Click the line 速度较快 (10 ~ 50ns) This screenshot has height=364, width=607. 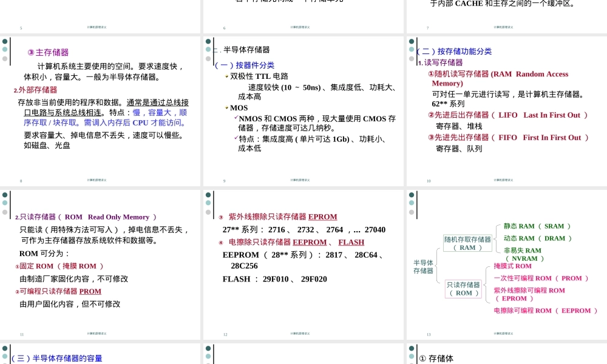[285, 87]
